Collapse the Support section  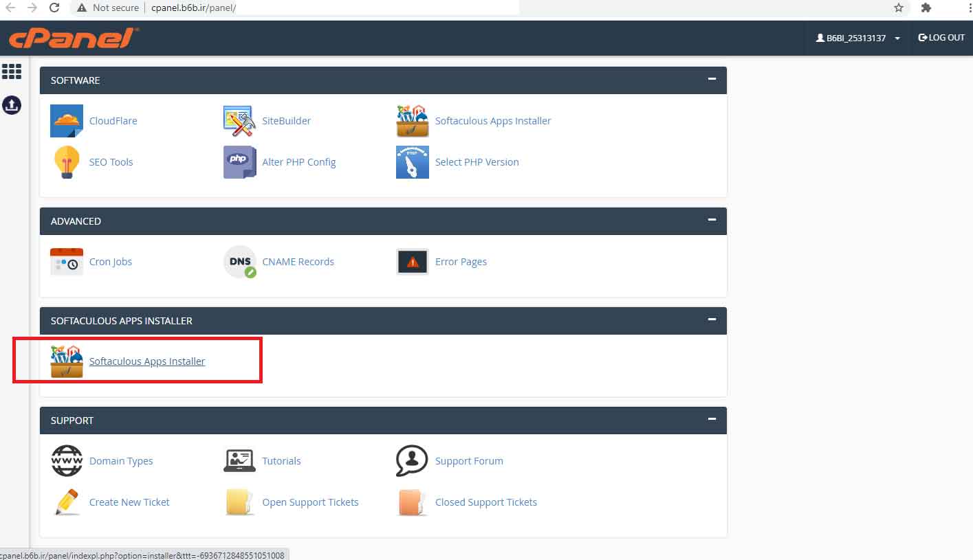click(x=712, y=419)
